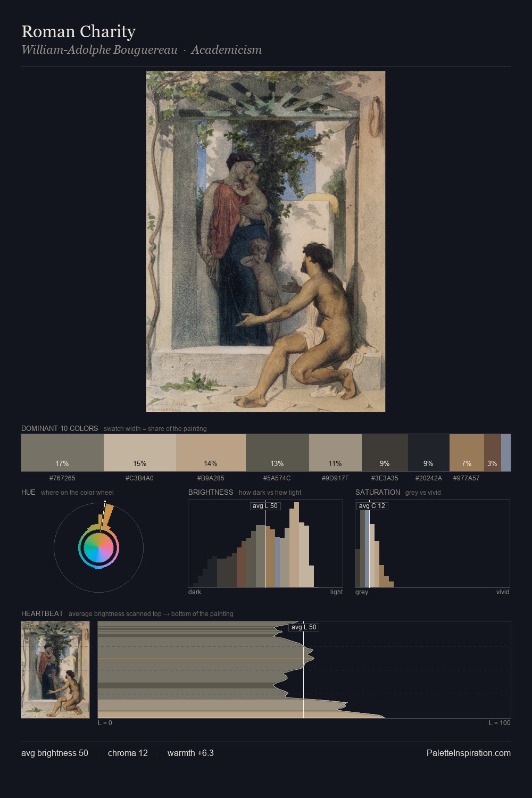The height and width of the screenshot is (798, 532).
Task: Click the Roman Charity painting image
Action: coord(265,242)
